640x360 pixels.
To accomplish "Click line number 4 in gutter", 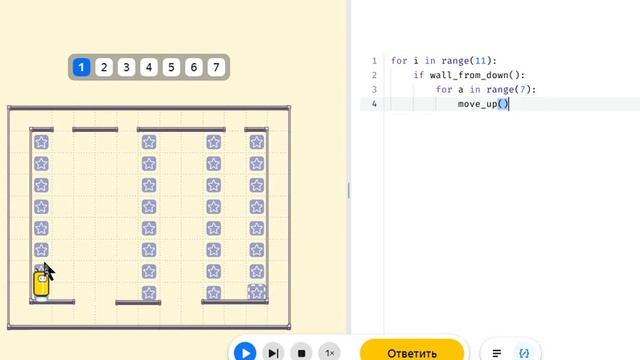I will (374, 104).
